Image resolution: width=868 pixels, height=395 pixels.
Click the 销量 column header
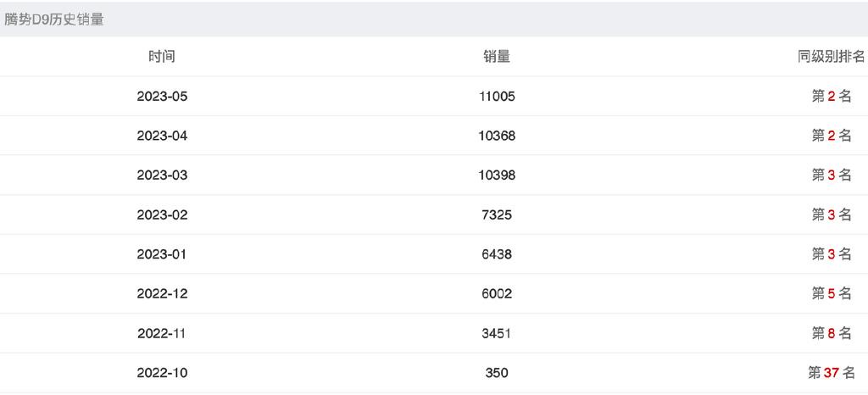click(497, 57)
